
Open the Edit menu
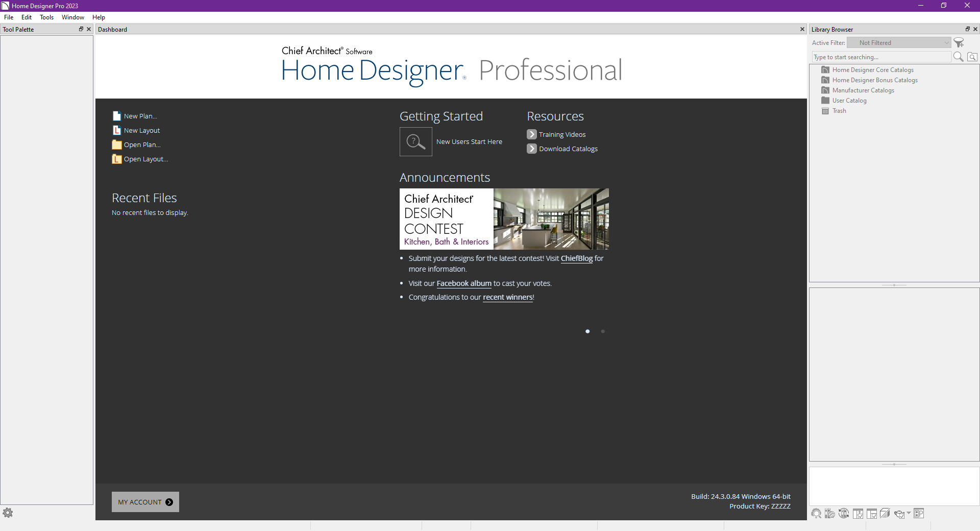coord(27,17)
